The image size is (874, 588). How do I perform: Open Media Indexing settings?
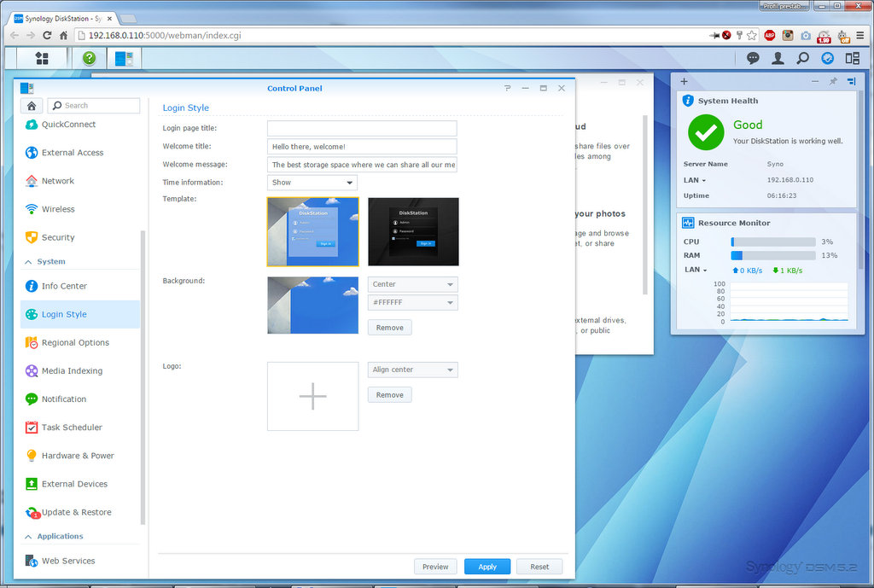coord(80,370)
